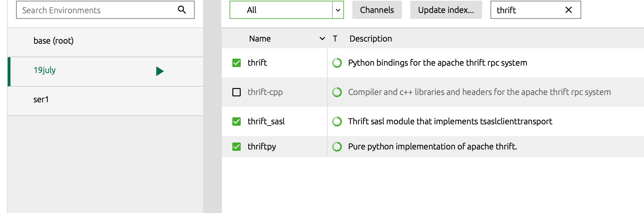The image size is (644, 213).
Task: Click the Description column header
Action: 370,39
